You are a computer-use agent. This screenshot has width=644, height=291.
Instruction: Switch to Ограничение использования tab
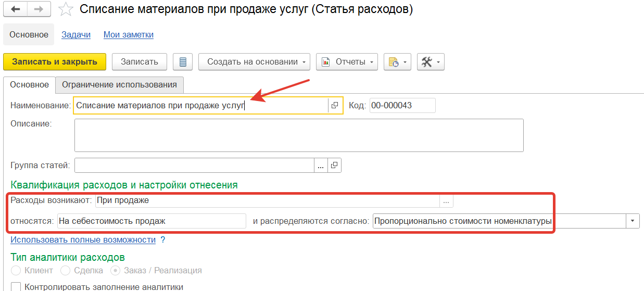[x=119, y=84]
